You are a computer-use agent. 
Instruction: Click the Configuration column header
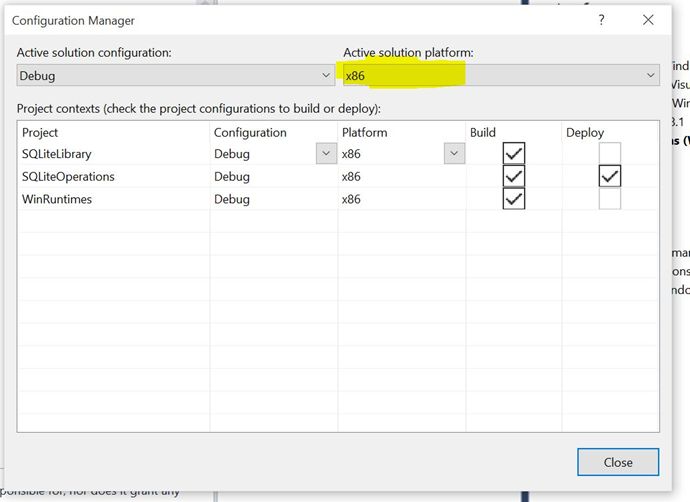click(250, 132)
